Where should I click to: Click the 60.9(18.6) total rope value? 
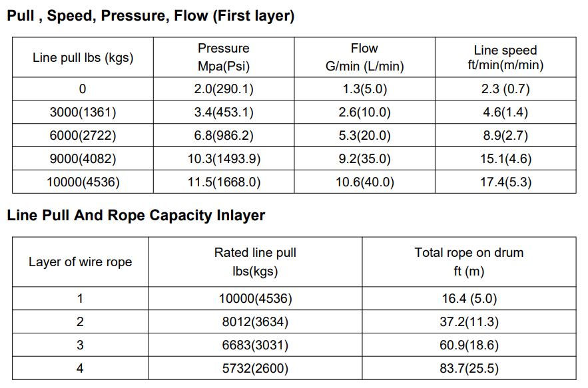[469, 345]
